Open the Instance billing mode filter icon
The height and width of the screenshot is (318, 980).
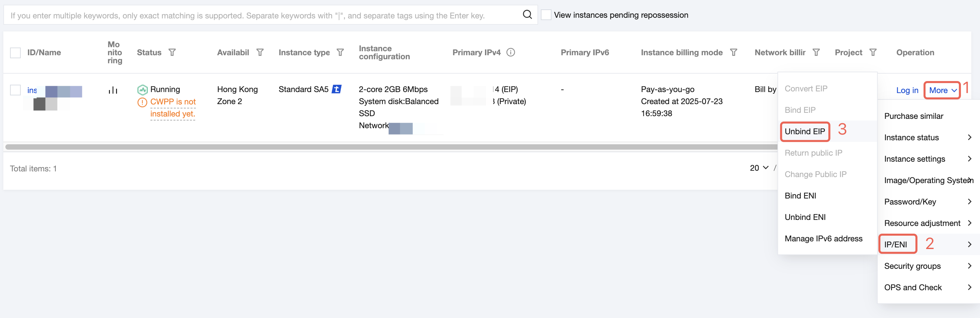733,52
